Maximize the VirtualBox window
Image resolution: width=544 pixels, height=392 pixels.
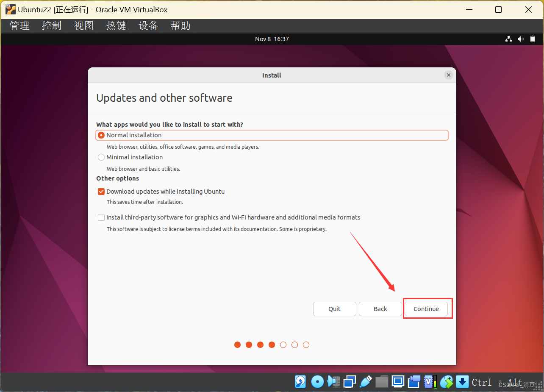click(499, 9)
